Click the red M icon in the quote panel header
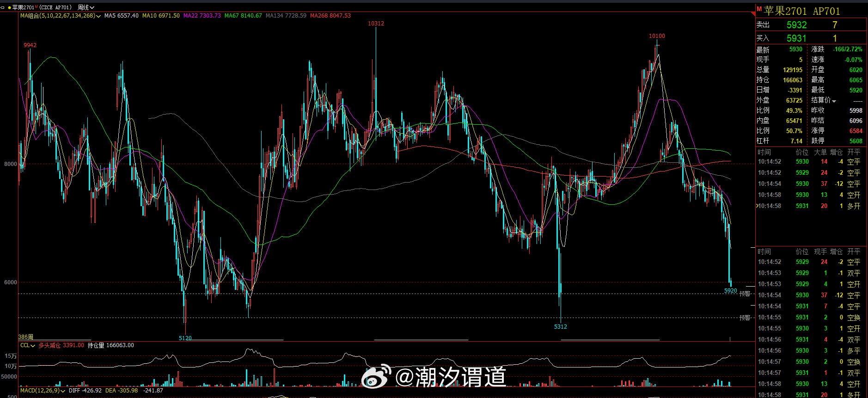 tap(759, 9)
